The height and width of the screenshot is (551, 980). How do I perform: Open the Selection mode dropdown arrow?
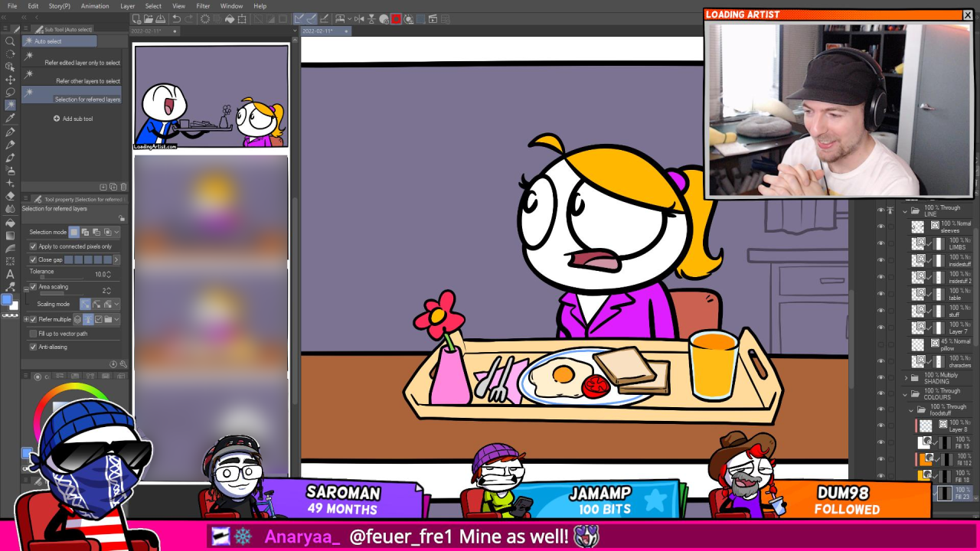click(x=116, y=232)
